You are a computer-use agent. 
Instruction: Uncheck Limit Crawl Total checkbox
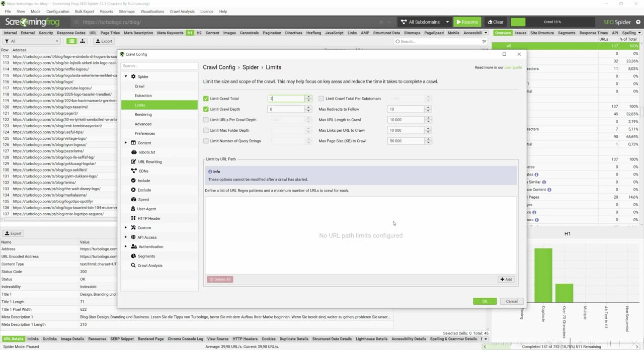coord(206,99)
